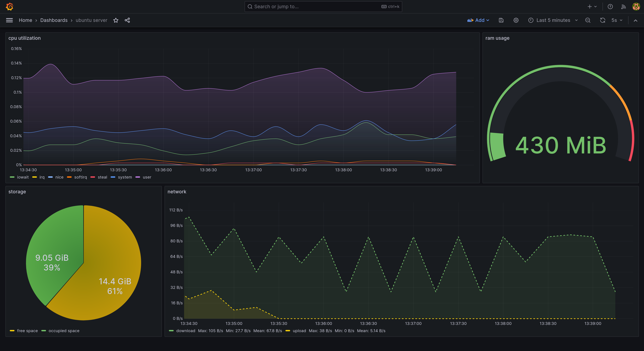The image size is (644, 351).
Task: Go to Home breadcrumb
Action: pos(25,20)
